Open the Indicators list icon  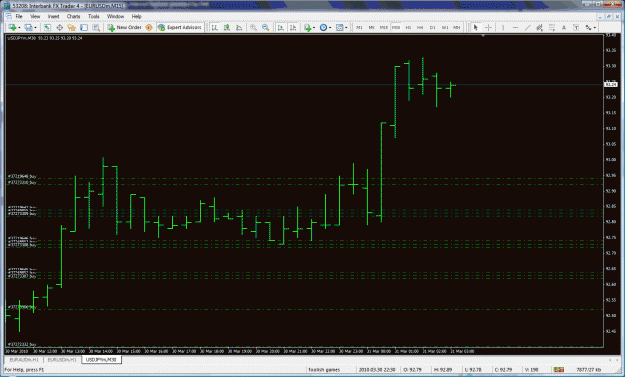[307, 27]
